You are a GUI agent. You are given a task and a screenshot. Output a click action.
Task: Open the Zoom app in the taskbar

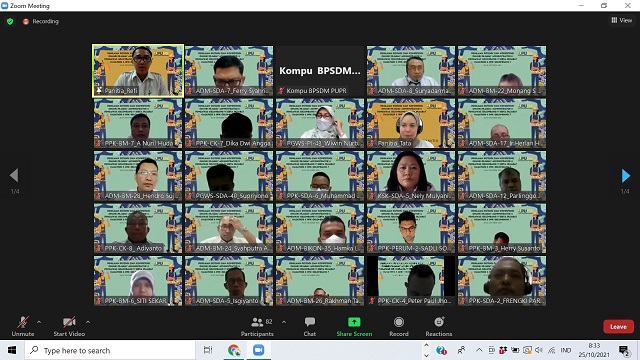258,350
